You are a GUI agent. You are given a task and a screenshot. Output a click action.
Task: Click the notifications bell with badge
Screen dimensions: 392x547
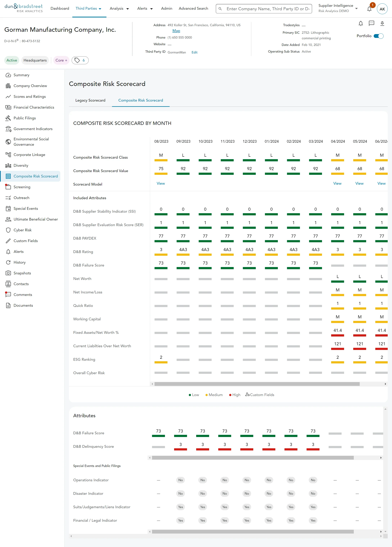tap(369, 9)
